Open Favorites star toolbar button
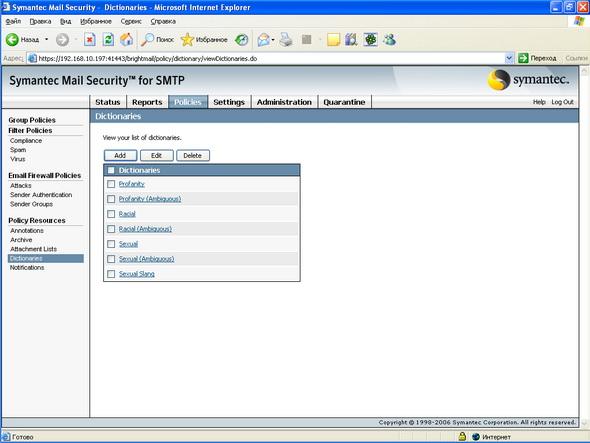This screenshot has height=443, width=590. 204,40
